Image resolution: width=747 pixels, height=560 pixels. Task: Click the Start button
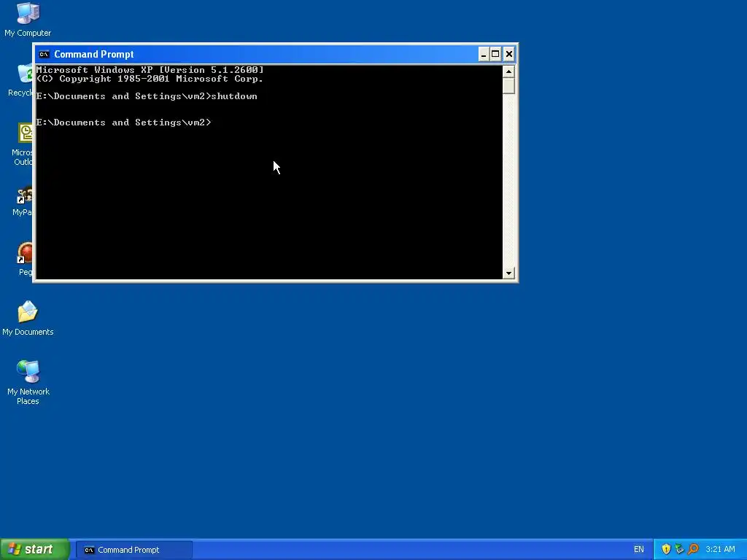34,550
